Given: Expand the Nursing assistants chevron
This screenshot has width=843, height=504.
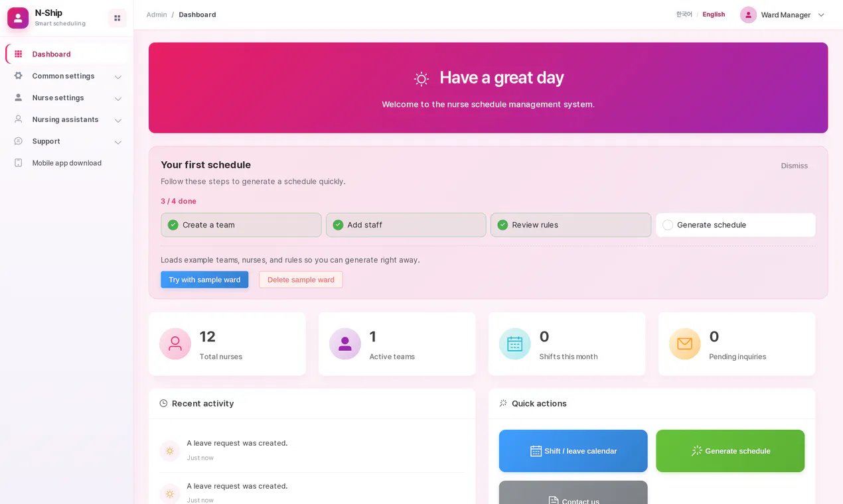Looking at the screenshot, I should pyautogui.click(x=118, y=121).
